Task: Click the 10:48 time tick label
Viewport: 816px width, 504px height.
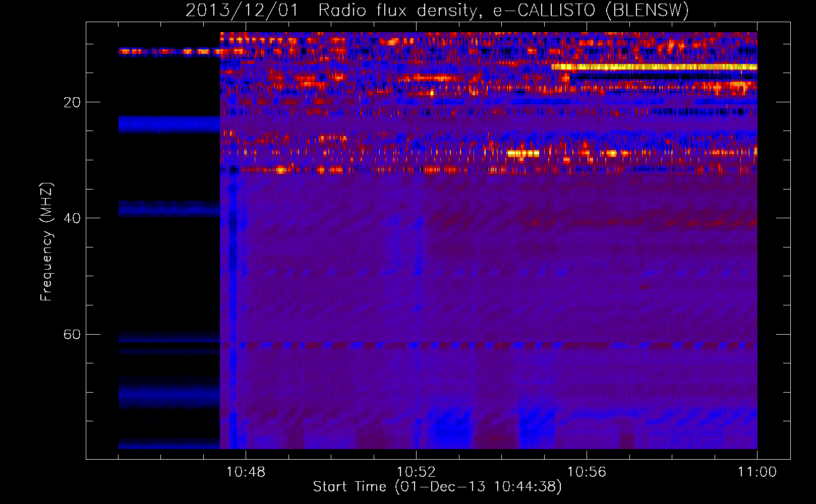Action: pyautogui.click(x=246, y=472)
